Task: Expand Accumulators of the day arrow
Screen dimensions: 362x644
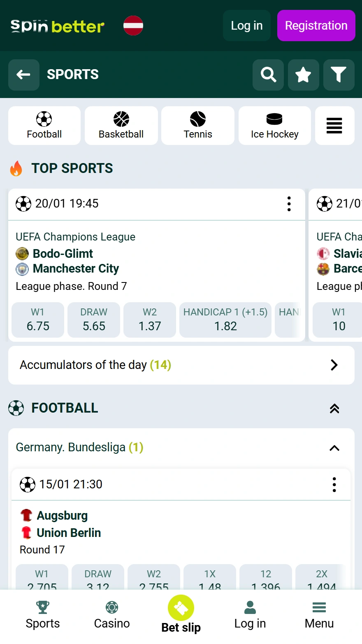Action: [x=334, y=365]
